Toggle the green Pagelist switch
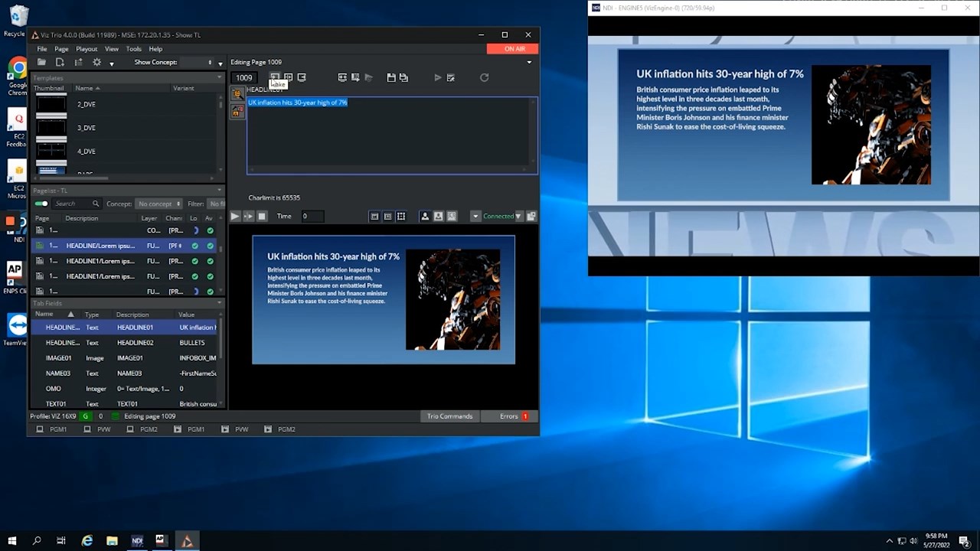 point(41,204)
